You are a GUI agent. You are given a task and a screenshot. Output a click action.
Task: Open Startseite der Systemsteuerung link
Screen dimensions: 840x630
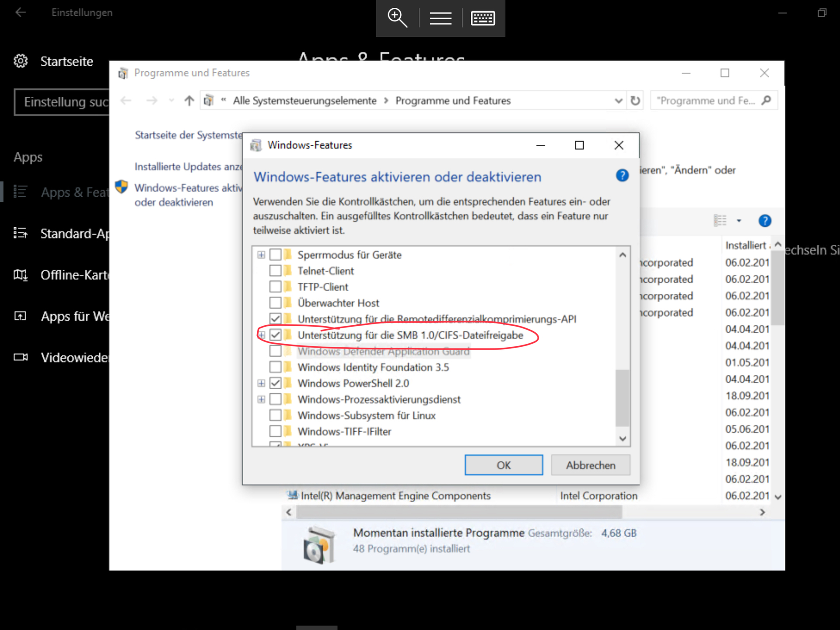click(188, 135)
